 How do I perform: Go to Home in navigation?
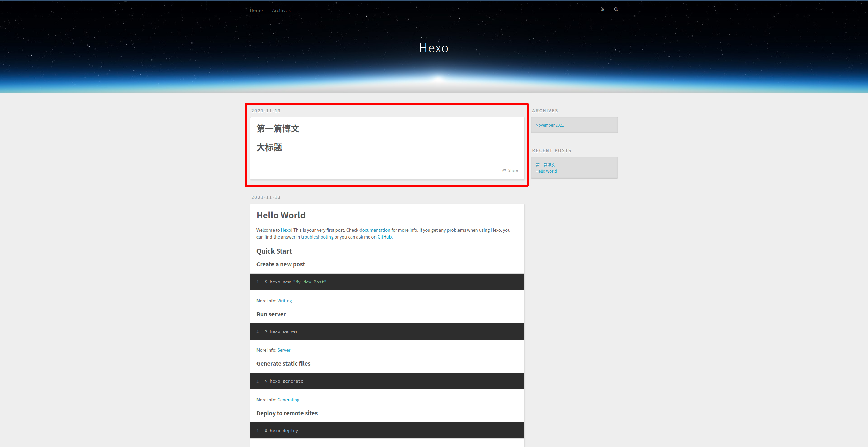coord(256,10)
